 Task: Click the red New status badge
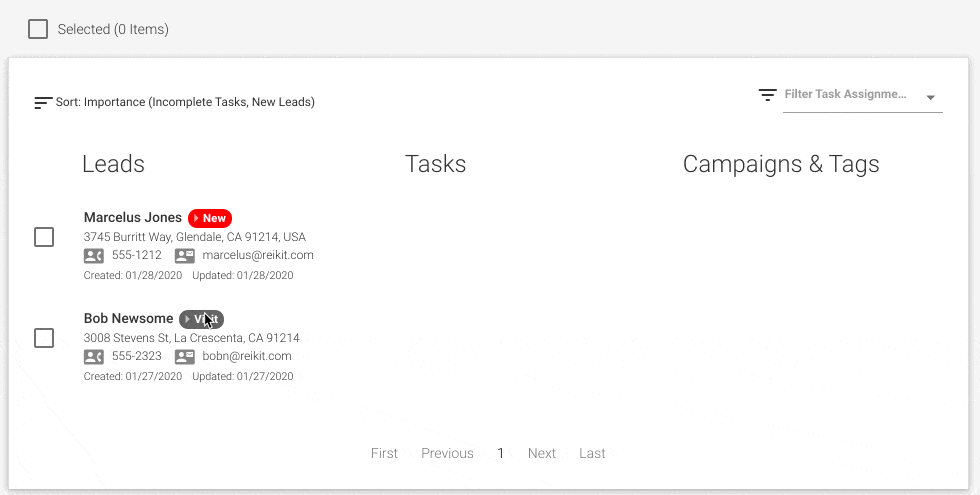tap(210, 218)
